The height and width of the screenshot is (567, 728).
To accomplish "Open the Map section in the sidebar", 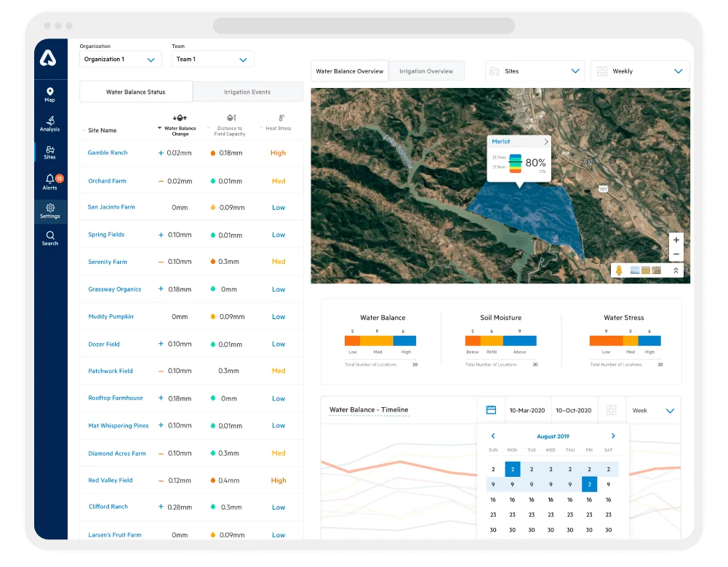I will point(49,94).
